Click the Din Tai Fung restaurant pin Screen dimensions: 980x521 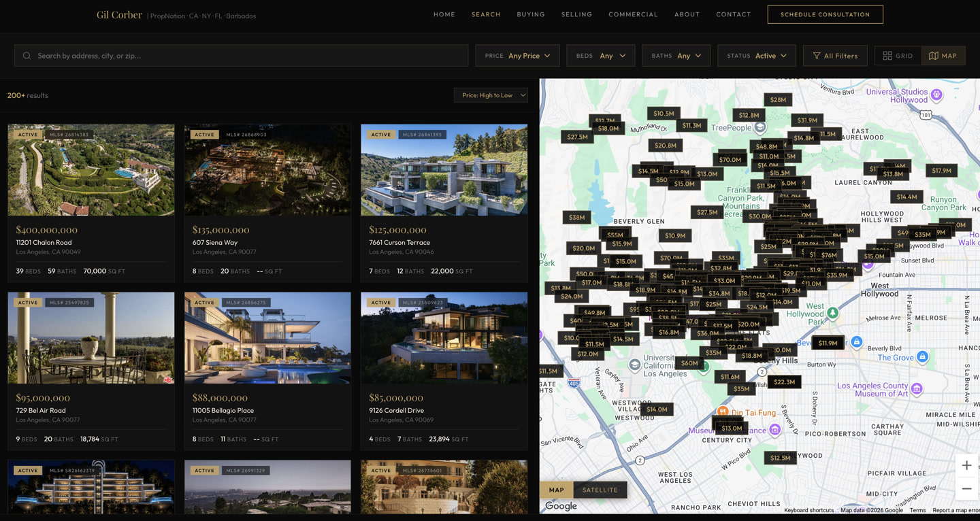[x=723, y=412]
